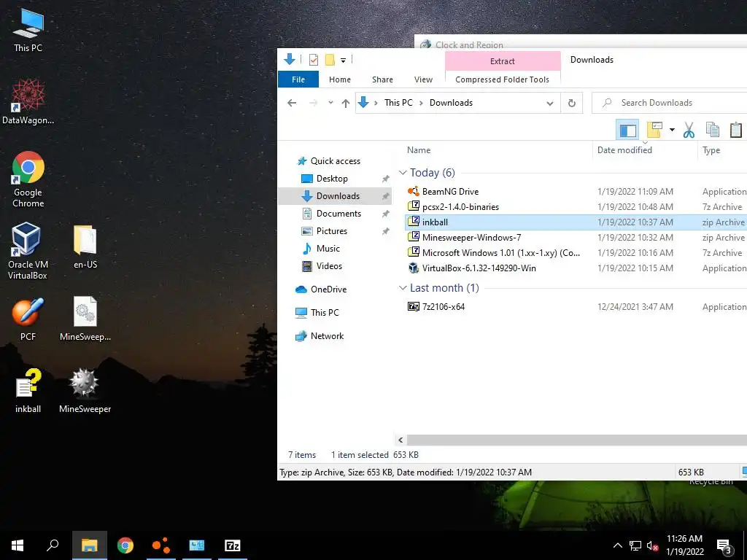Go back in Explorer navigation
The height and width of the screenshot is (560, 747).
[x=292, y=103]
